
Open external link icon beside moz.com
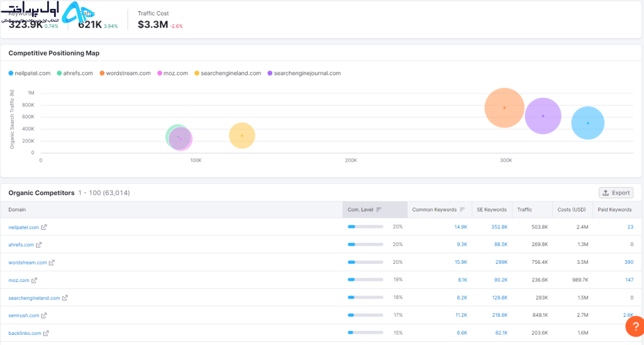[x=34, y=280]
